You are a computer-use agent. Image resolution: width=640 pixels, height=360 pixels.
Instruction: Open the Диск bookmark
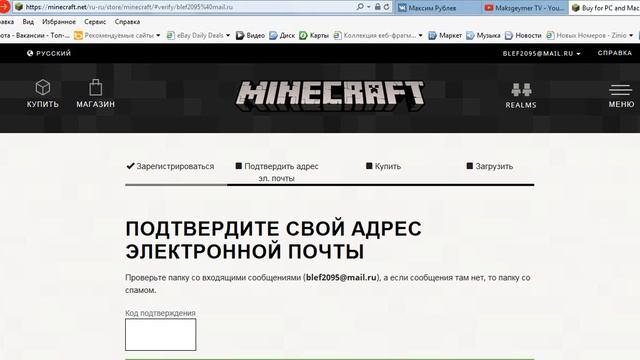click(x=282, y=36)
